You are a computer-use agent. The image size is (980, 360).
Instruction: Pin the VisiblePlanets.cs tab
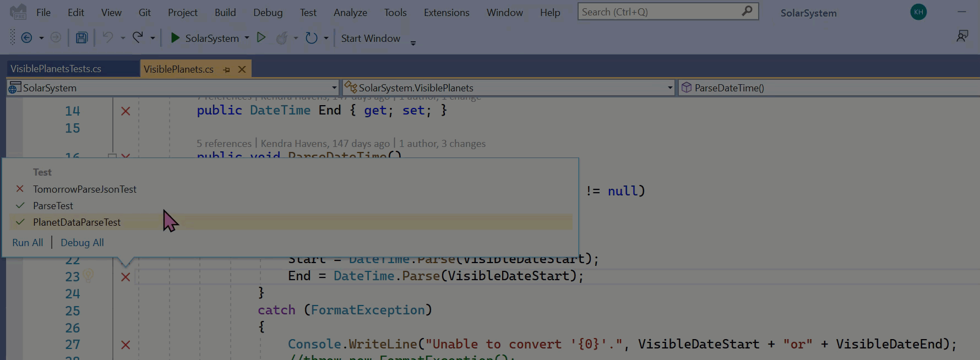[x=226, y=70]
